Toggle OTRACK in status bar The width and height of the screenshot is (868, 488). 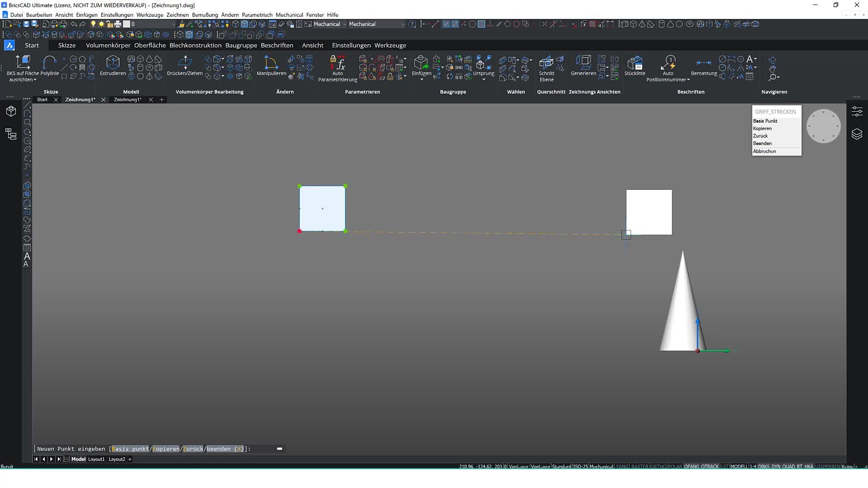(x=710, y=466)
